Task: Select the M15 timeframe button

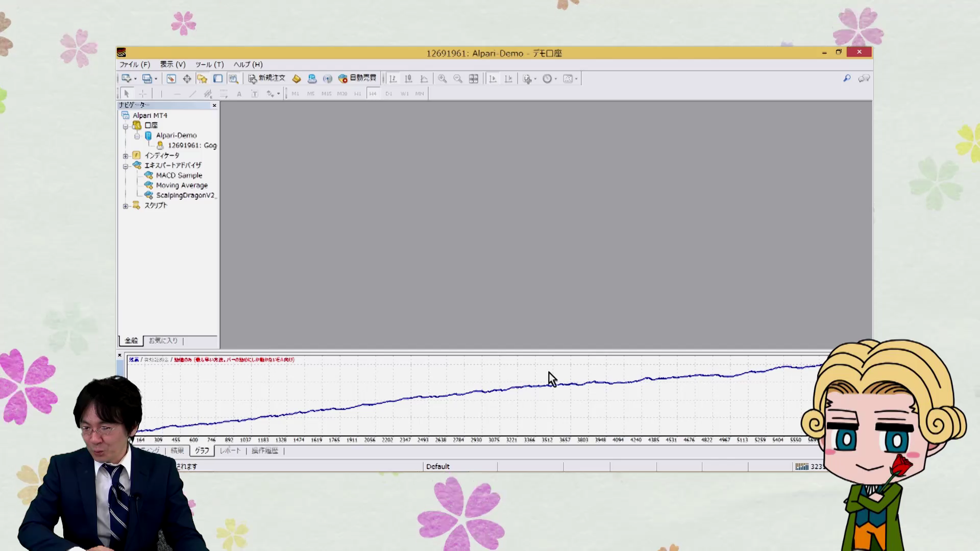Action: 326,94
